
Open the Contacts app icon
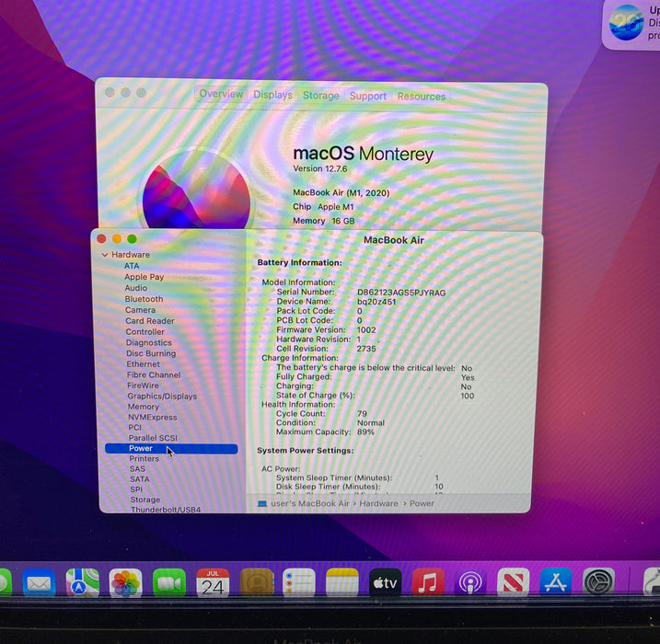257,582
